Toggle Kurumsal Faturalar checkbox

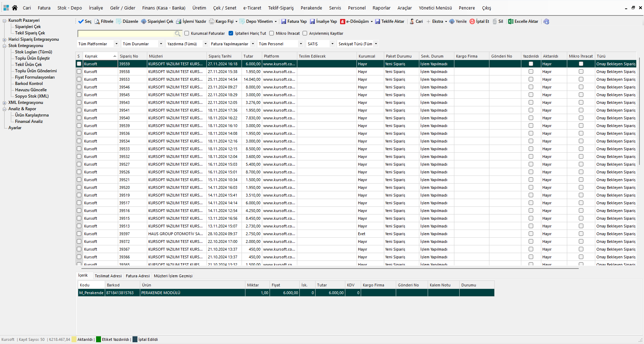[x=187, y=33]
